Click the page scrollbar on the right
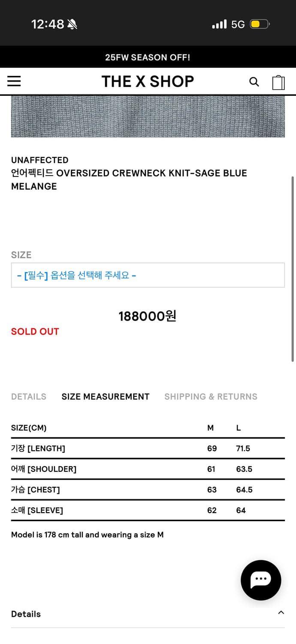Screen dimensions: 296x644 [293, 268]
